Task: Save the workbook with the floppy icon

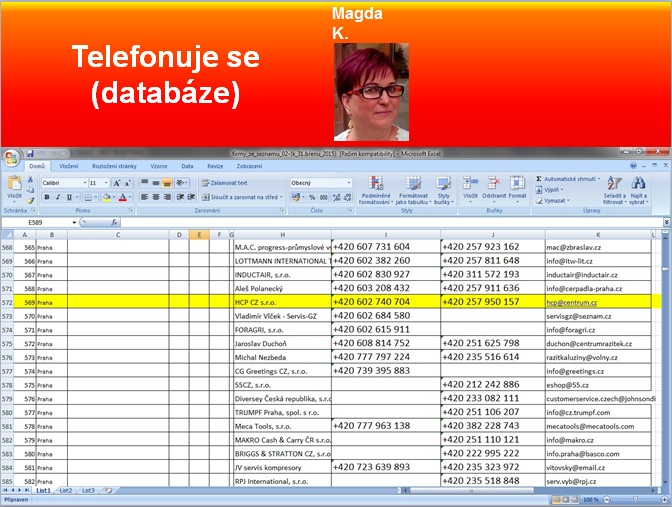Action: click(x=30, y=153)
